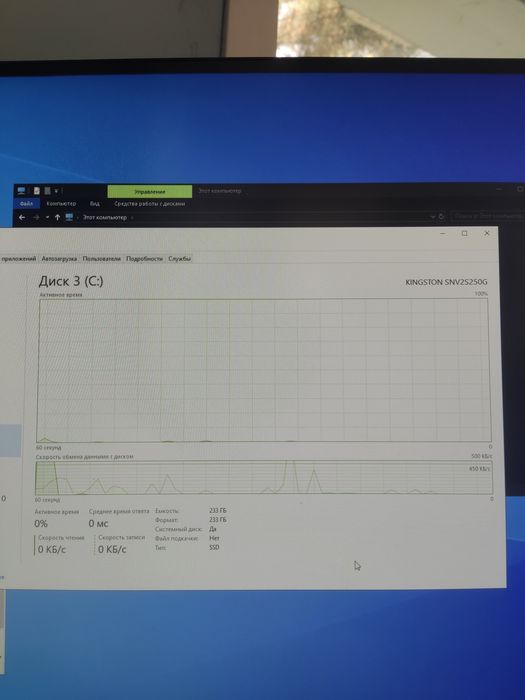Click the KINGSTON SNV2S250G model label
This screenshot has width=525, height=700.
[446, 282]
